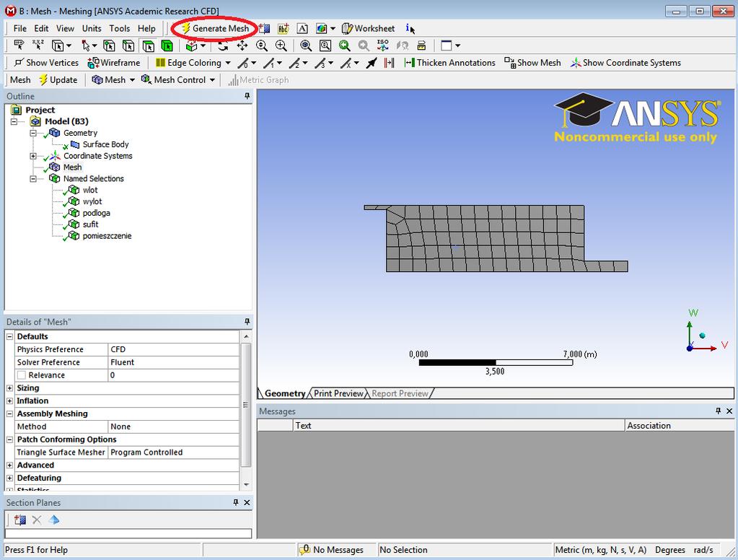Select the Zoom in/out tool
This screenshot has width=738, height=560.
[262, 45]
